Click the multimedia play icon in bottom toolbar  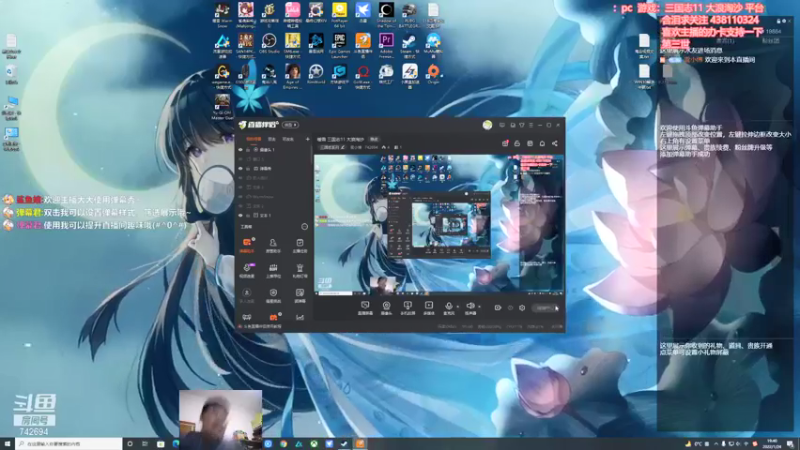[429, 308]
